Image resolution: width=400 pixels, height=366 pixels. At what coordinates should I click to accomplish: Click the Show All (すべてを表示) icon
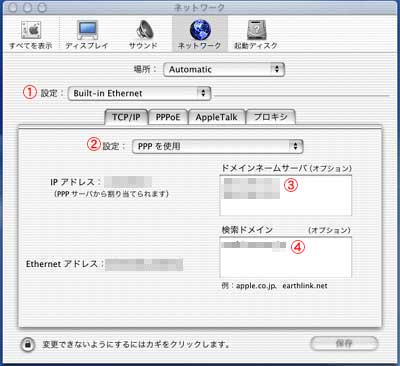pyautogui.click(x=31, y=31)
